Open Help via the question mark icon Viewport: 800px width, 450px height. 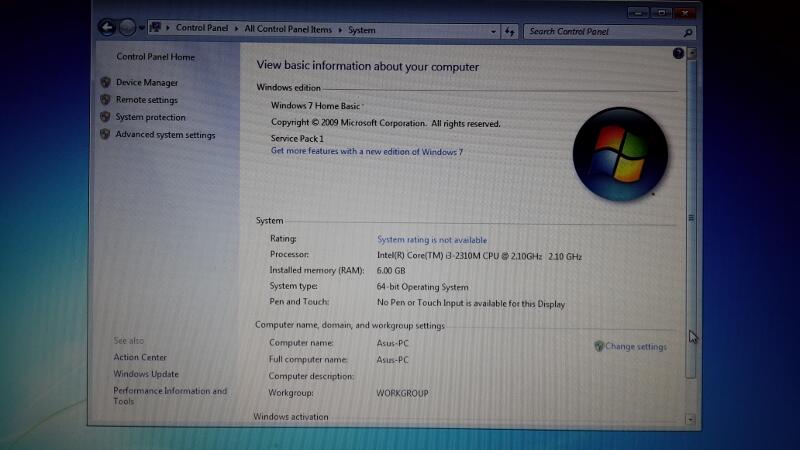tap(678, 53)
